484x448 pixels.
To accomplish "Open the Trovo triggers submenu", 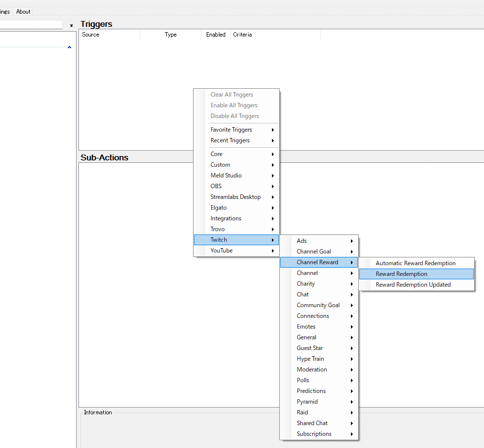I will [x=236, y=229].
